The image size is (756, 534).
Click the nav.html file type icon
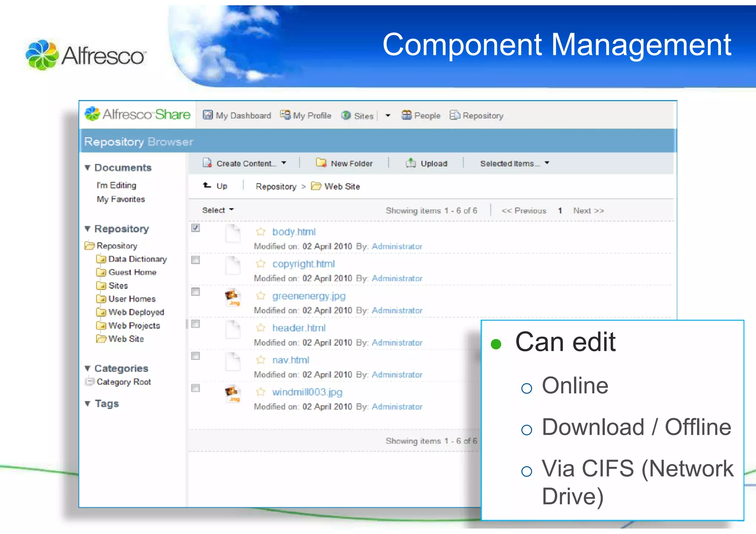[233, 362]
